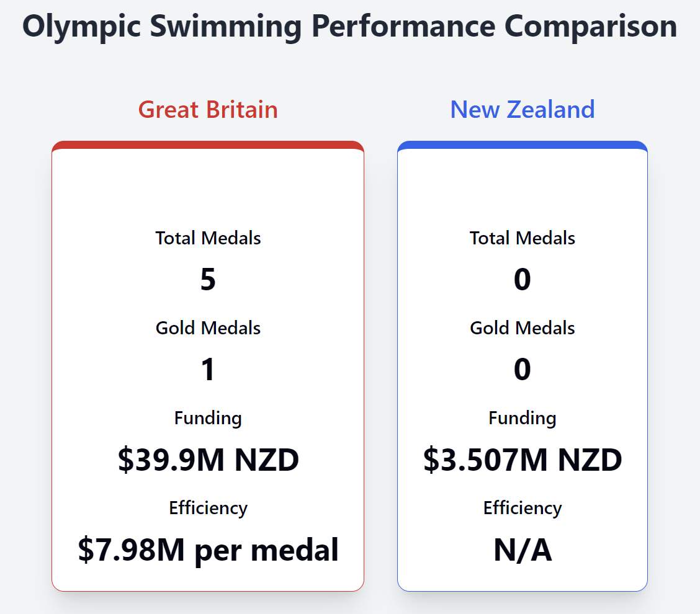This screenshot has width=700, height=614.
Task: Click Great Britain's Funding label
Action: point(208,418)
